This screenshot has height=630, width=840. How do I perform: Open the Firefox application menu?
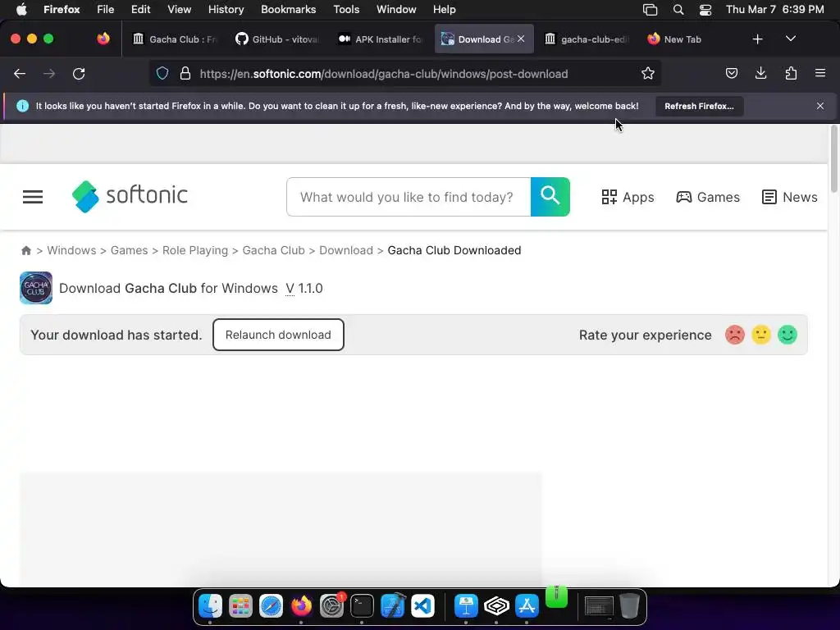point(819,73)
